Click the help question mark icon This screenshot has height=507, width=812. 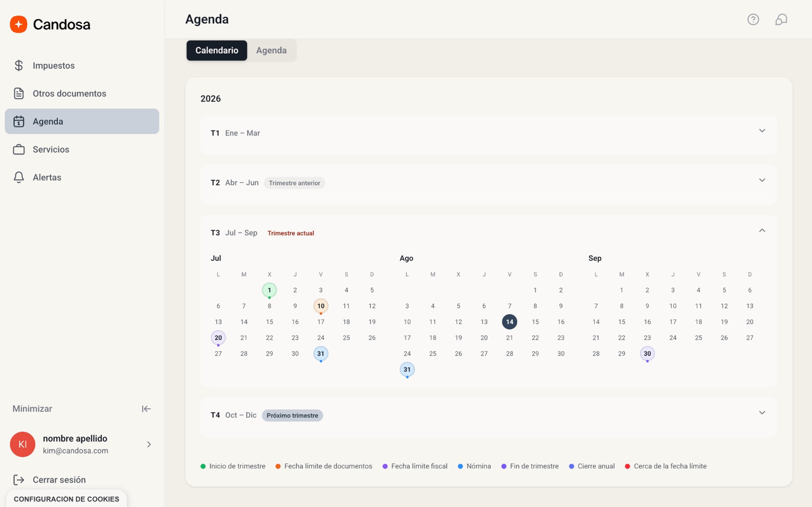pos(753,19)
